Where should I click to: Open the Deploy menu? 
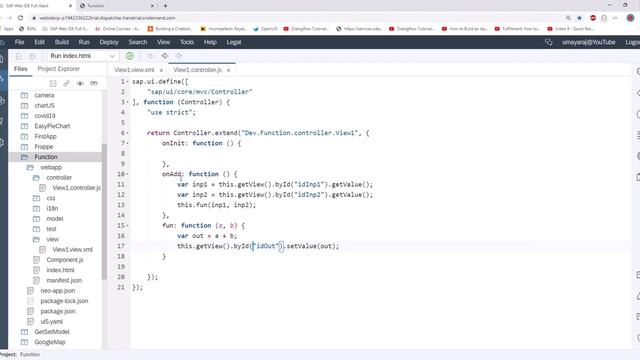[x=109, y=42]
